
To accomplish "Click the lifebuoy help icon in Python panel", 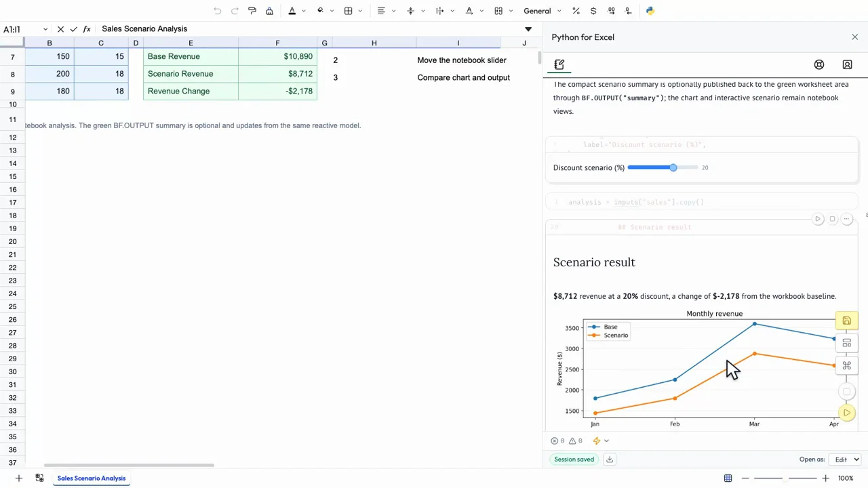I will (819, 64).
